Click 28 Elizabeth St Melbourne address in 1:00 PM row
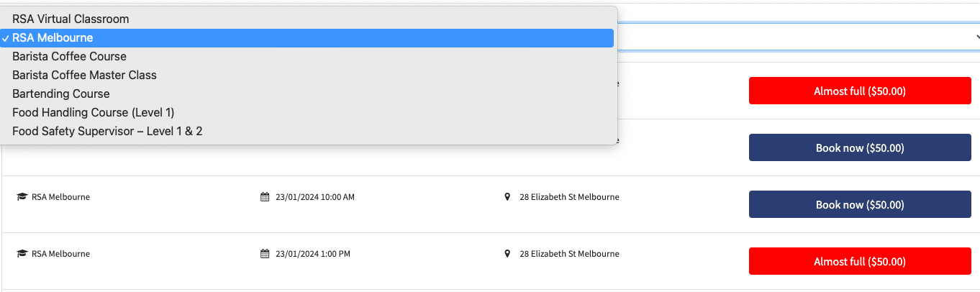Screen dimensions: 980x292 [569, 254]
